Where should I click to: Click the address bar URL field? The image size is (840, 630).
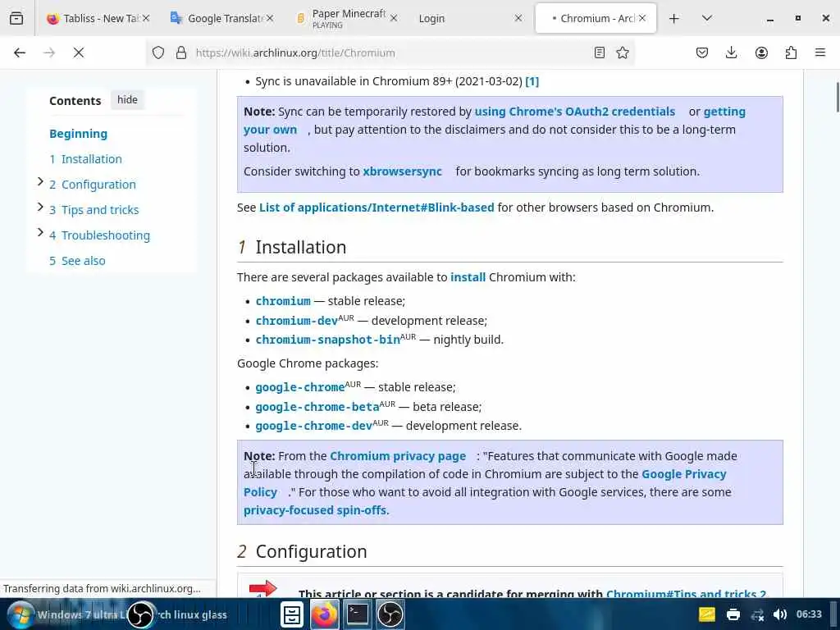click(x=391, y=52)
